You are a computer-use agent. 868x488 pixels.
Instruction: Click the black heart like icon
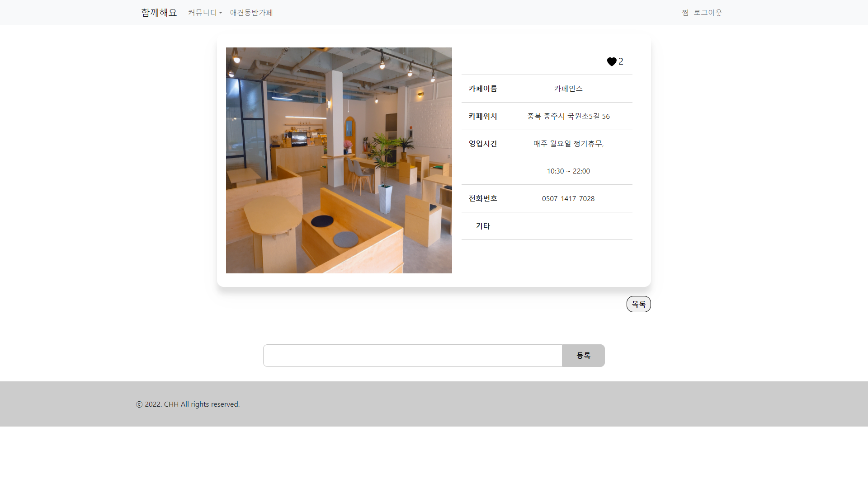click(x=611, y=62)
